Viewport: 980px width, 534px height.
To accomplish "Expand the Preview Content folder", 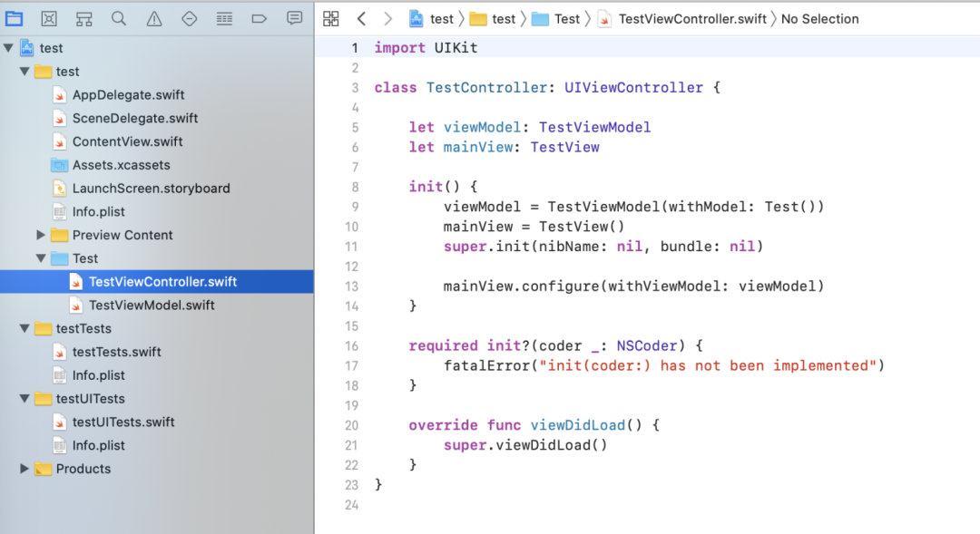I will (x=41, y=235).
